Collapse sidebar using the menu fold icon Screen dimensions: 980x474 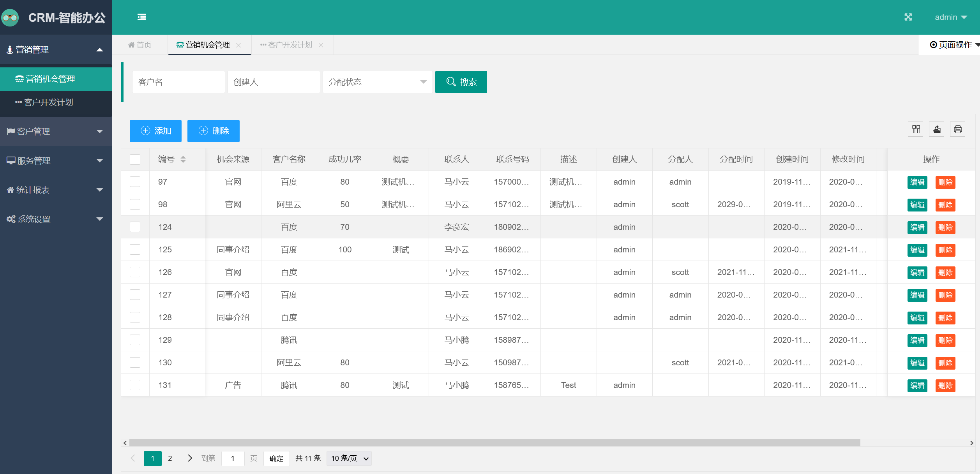tap(141, 17)
